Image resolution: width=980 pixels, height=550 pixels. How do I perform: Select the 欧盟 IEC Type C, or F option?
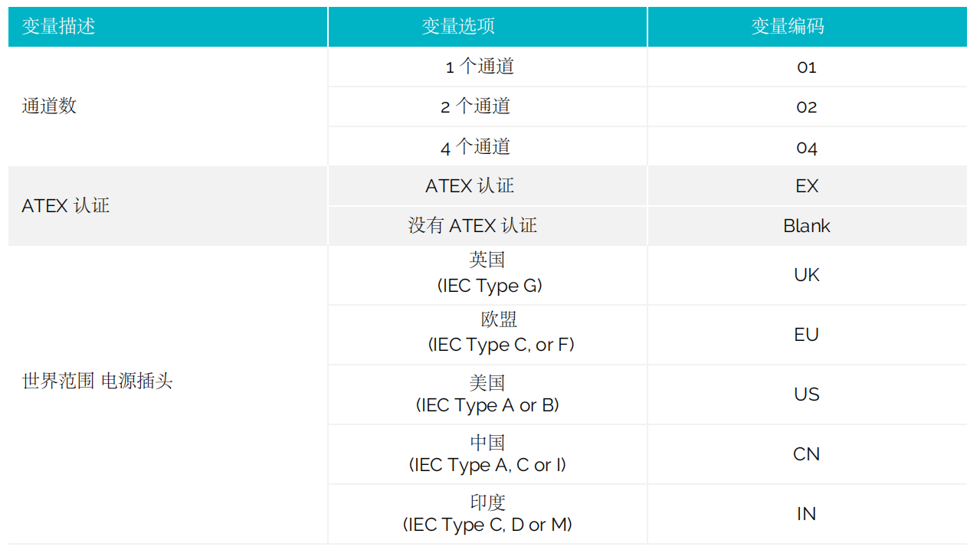(x=500, y=333)
